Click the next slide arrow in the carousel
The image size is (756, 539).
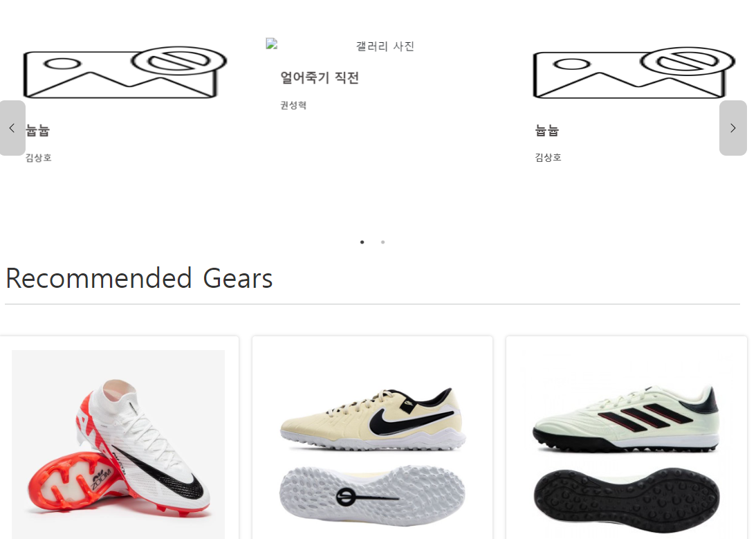(733, 128)
